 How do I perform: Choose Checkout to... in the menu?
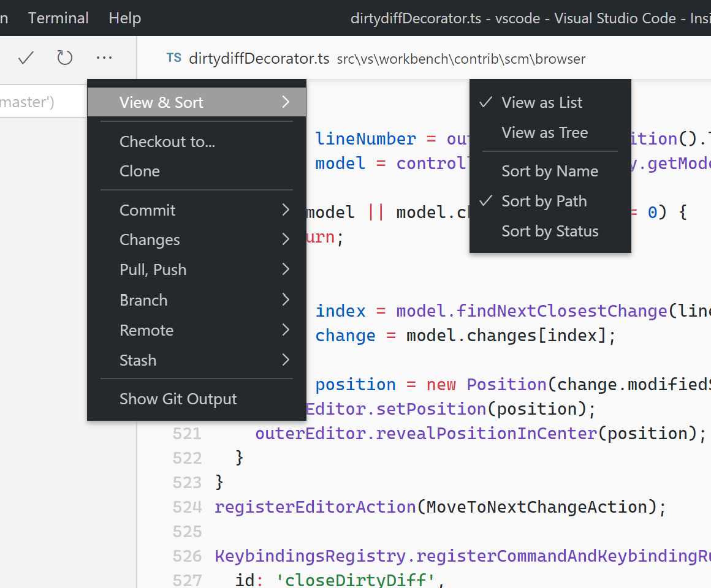point(196,141)
